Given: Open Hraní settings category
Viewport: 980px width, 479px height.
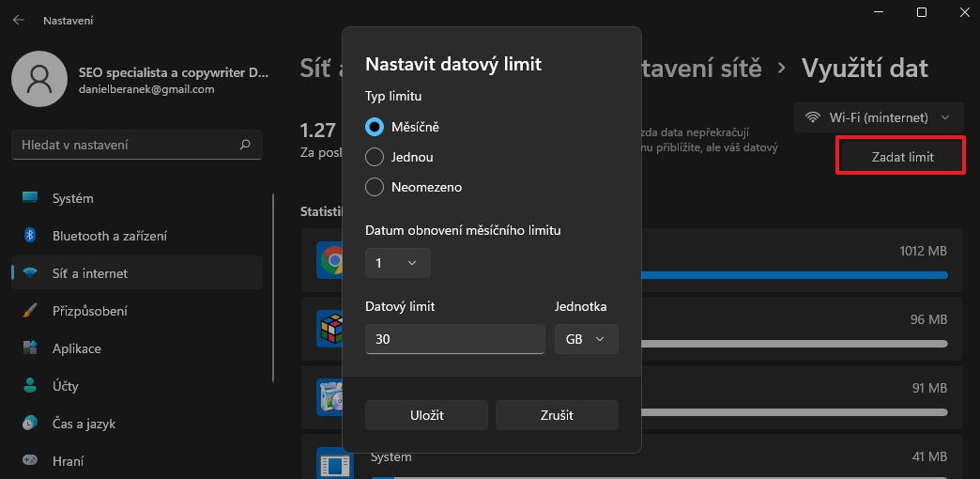Looking at the screenshot, I should 137,461.
